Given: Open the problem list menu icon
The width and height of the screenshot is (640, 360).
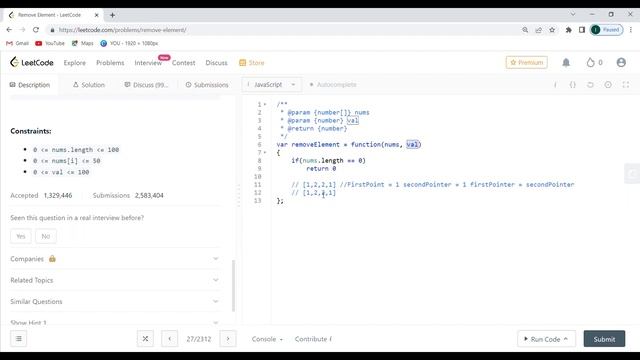Looking at the screenshot, I should (x=19, y=338).
